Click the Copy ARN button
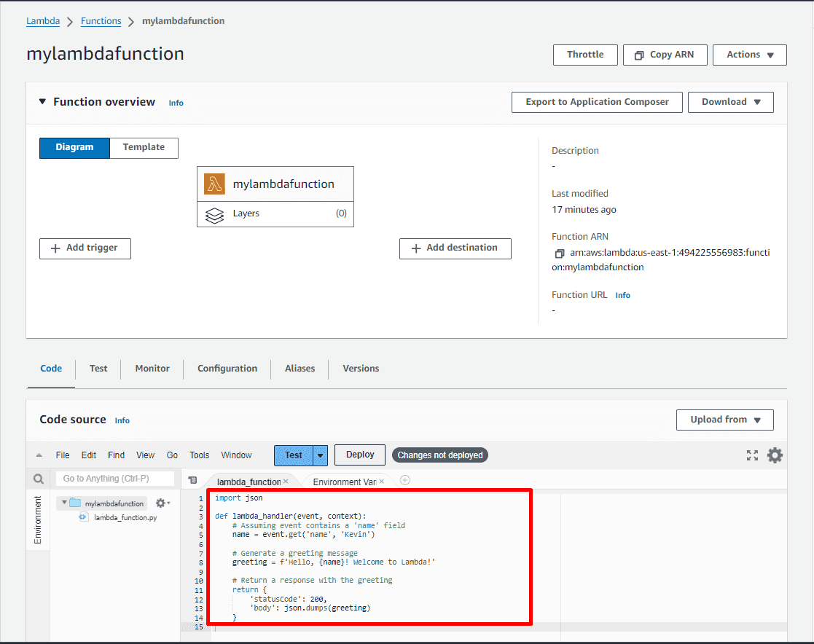 click(x=665, y=55)
